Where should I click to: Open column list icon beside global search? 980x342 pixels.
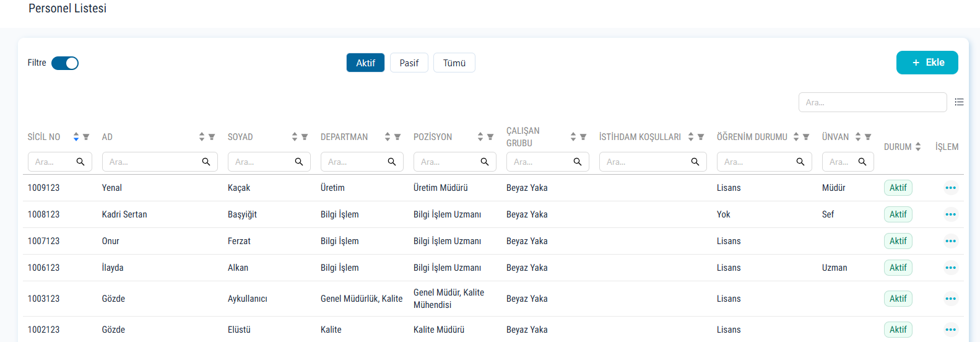(x=959, y=102)
